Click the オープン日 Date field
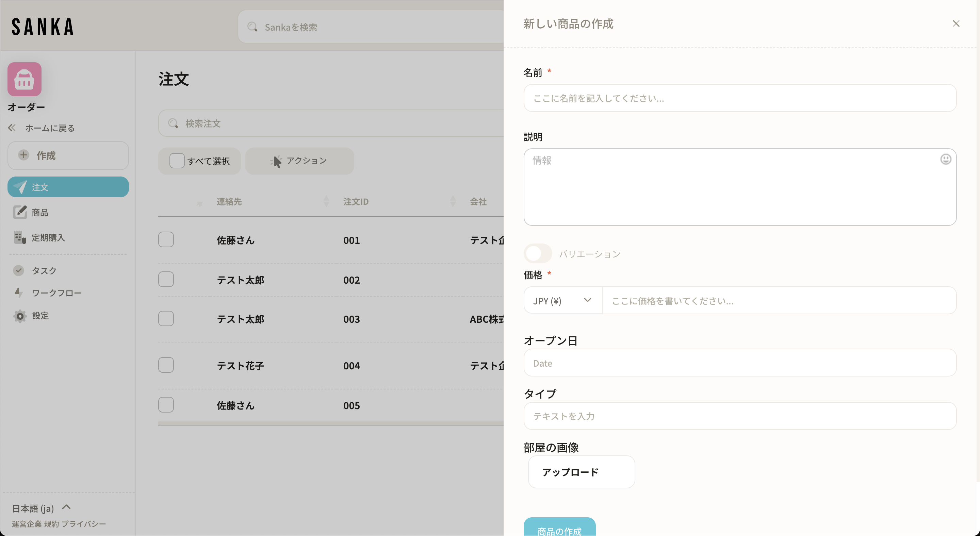This screenshot has width=980, height=536. [x=739, y=363]
